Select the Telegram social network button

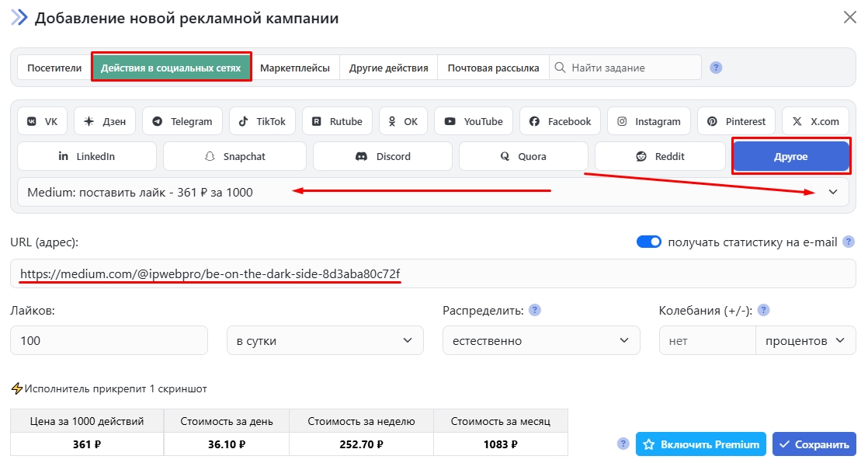click(x=182, y=121)
